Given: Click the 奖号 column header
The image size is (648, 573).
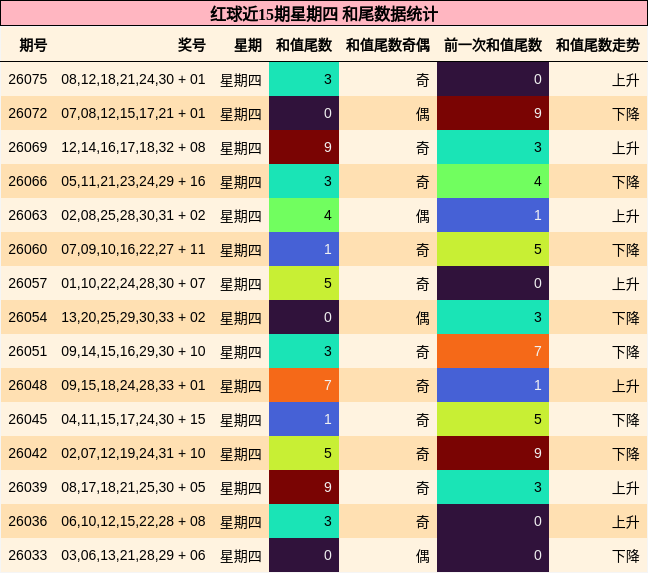Looking at the screenshot, I should pyautogui.click(x=192, y=45).
